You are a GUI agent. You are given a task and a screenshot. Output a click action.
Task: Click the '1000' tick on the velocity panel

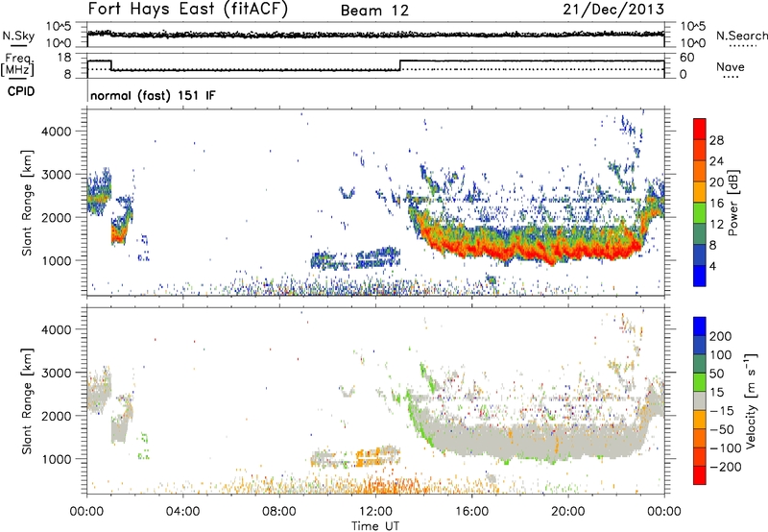pos(56,459)
